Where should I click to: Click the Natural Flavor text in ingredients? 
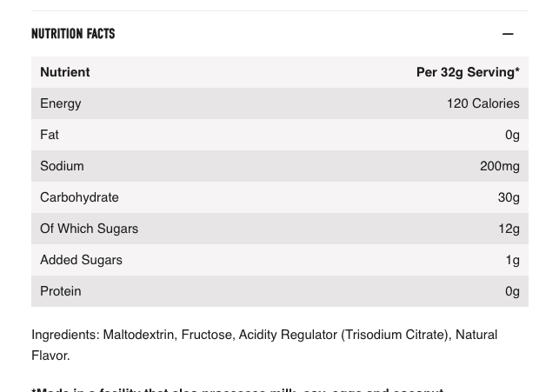476,336
